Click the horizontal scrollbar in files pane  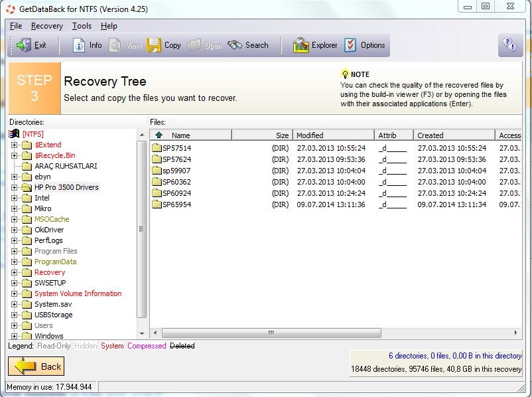[271, 333]
